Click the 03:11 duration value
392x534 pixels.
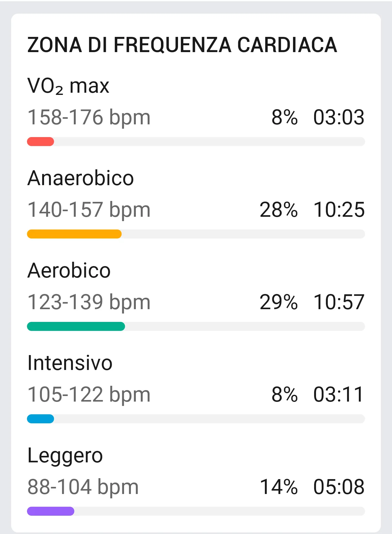pyautogui.click(x=338, y=395)
